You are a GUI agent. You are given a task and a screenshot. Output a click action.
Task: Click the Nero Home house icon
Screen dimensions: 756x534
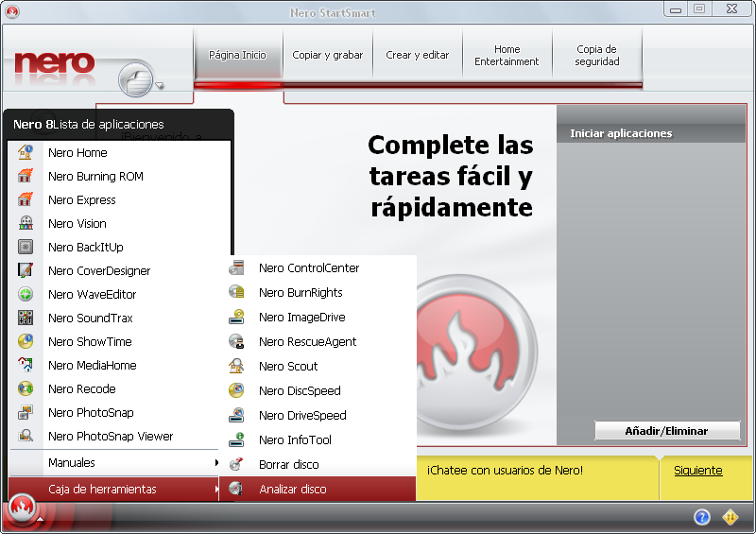tap(26, 152)
